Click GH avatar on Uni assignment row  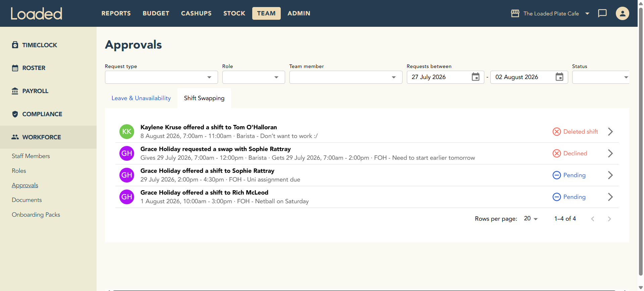coord(127,175)
